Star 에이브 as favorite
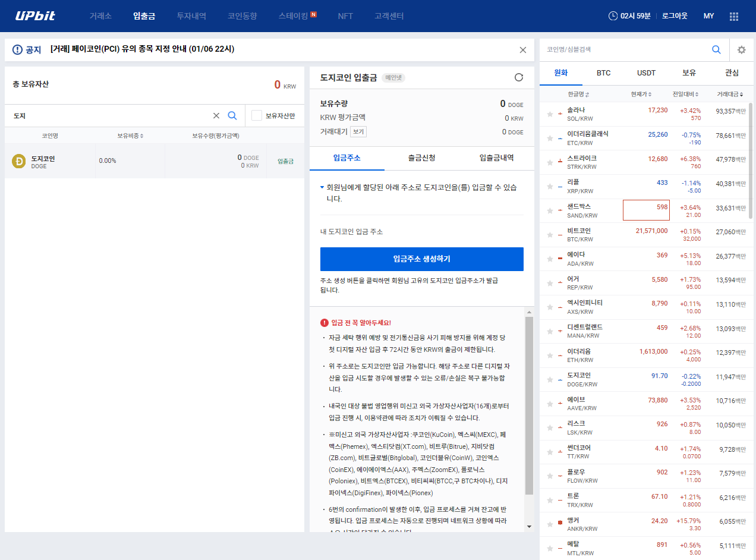 pos(550,404)
